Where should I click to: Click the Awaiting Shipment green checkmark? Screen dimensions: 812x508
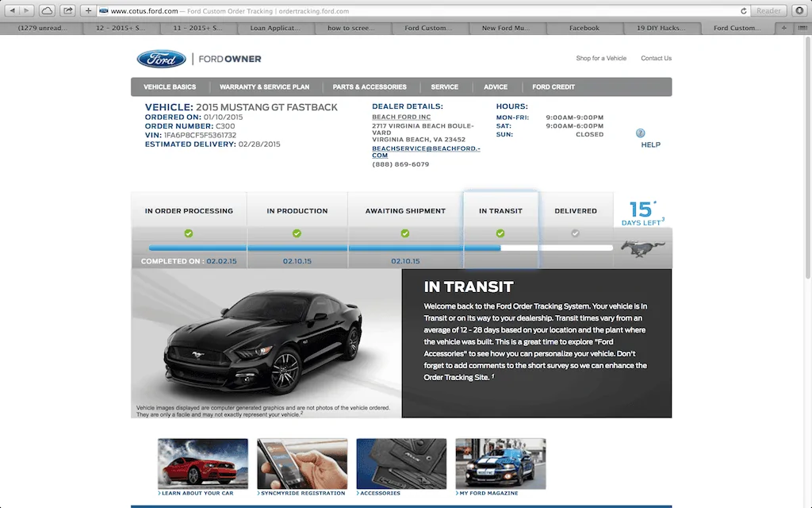405,233
